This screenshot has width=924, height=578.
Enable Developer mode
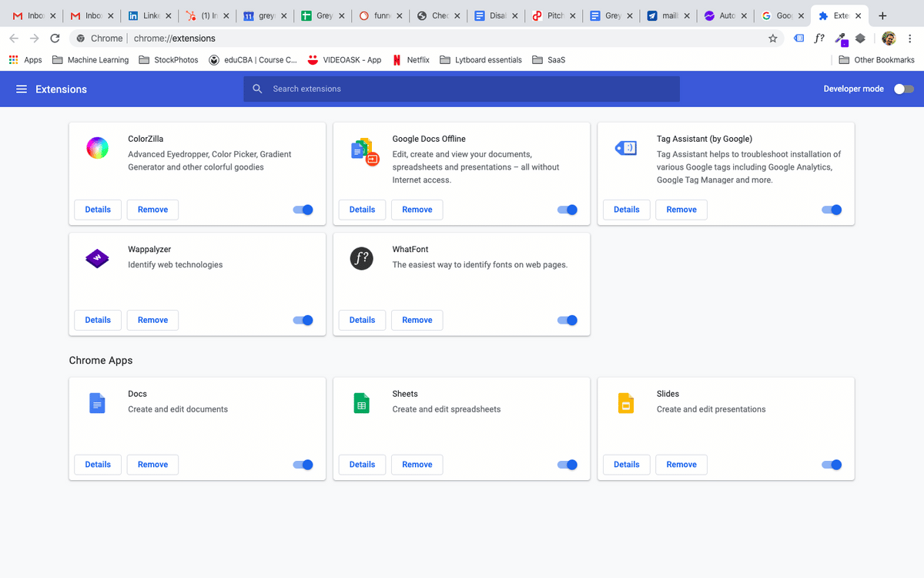point(902,89)
